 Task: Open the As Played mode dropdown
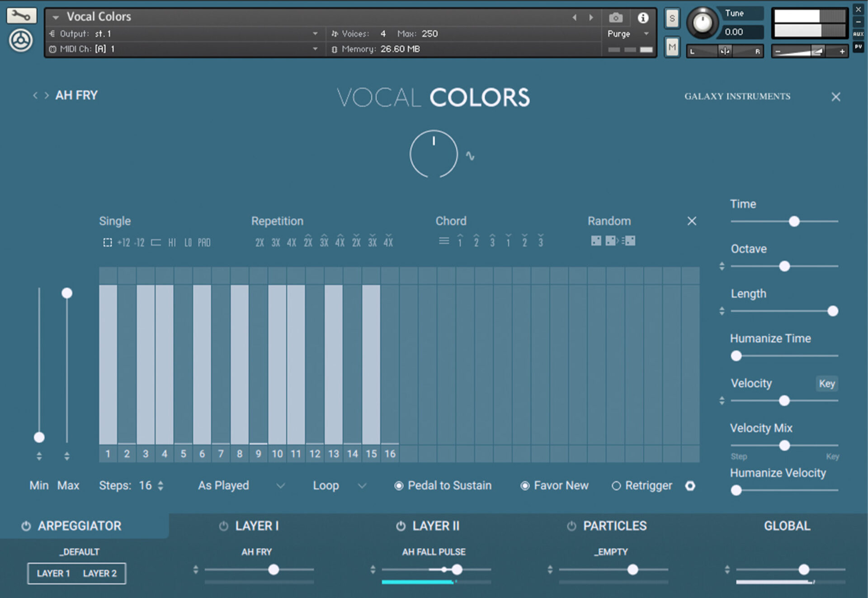coord(280,485)
